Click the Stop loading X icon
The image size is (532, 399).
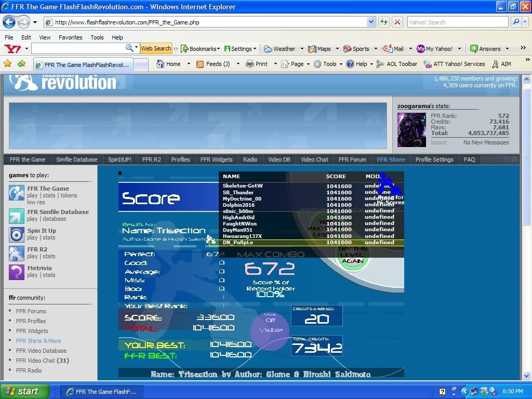pos(397,22)
